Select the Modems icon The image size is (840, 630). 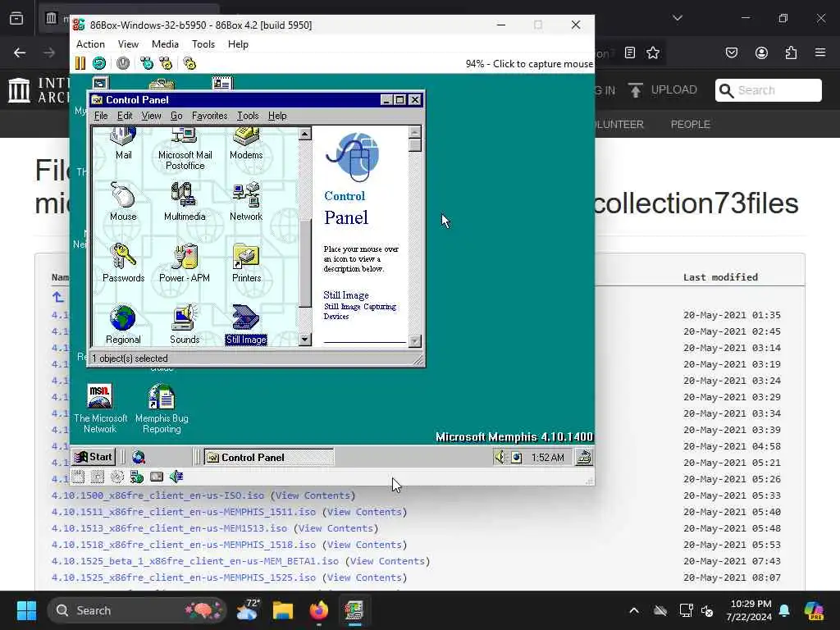(x=246, y=144)
